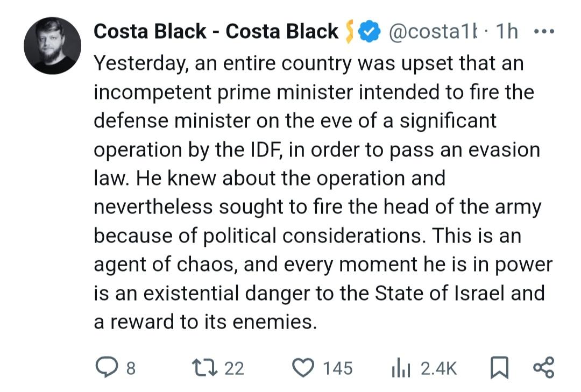Click the blue verified checkmark badge
The image size is (581, 392).
(x=369, y=32)
